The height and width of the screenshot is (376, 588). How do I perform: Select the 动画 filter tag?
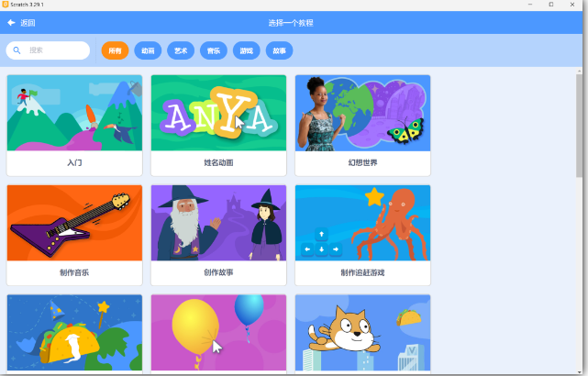[x=148, y=50]
